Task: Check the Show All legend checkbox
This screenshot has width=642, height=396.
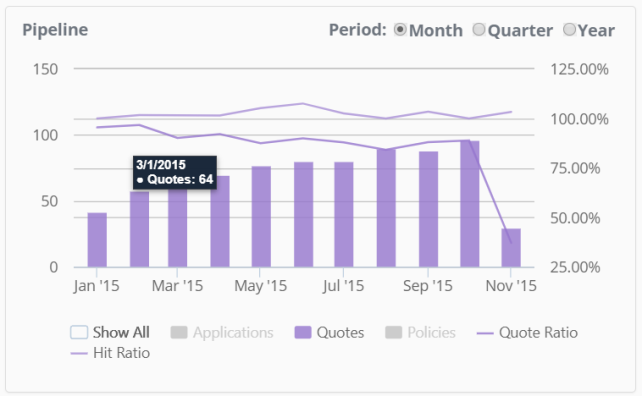Action: 79,332
